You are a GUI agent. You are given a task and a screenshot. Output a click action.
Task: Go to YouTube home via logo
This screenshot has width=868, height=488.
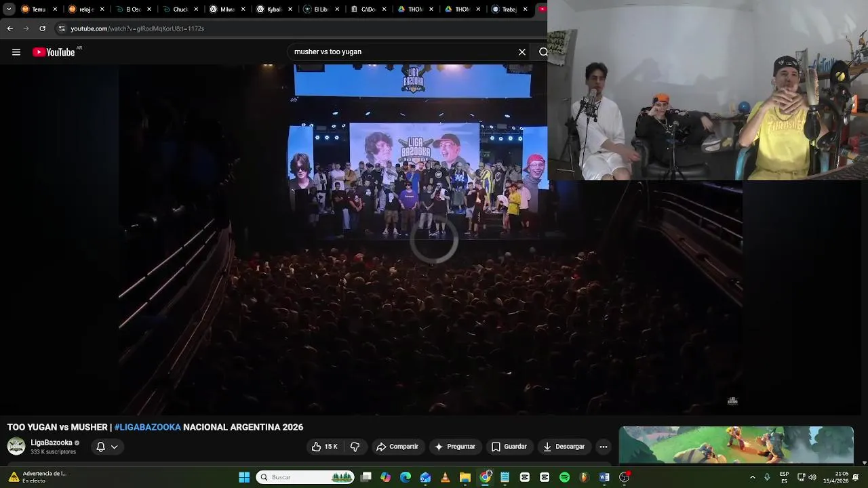click(54, 52)
